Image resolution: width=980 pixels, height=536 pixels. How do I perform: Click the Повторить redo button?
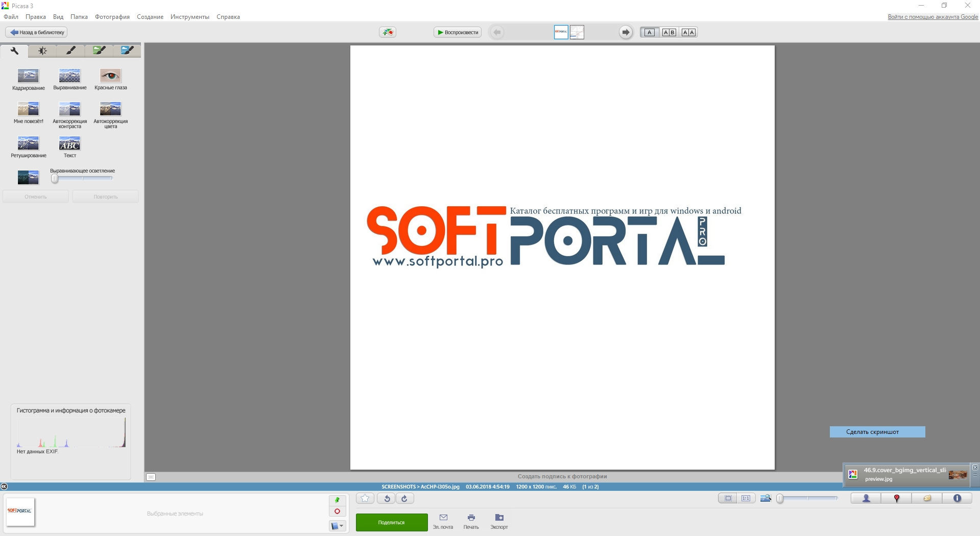point(106,197)
